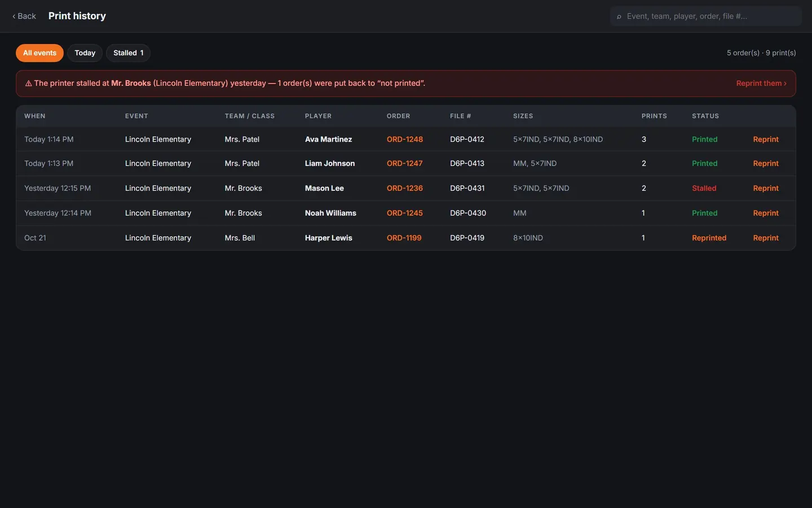Viewport: 812px width, 508px height.
Task: Click file number D6P-0419
Action: tap(467, 238)
